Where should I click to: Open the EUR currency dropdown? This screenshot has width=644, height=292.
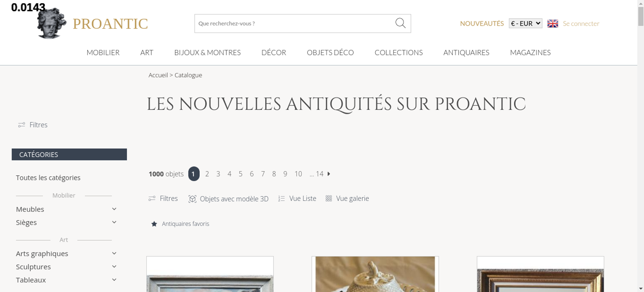(x=526, y=23)
